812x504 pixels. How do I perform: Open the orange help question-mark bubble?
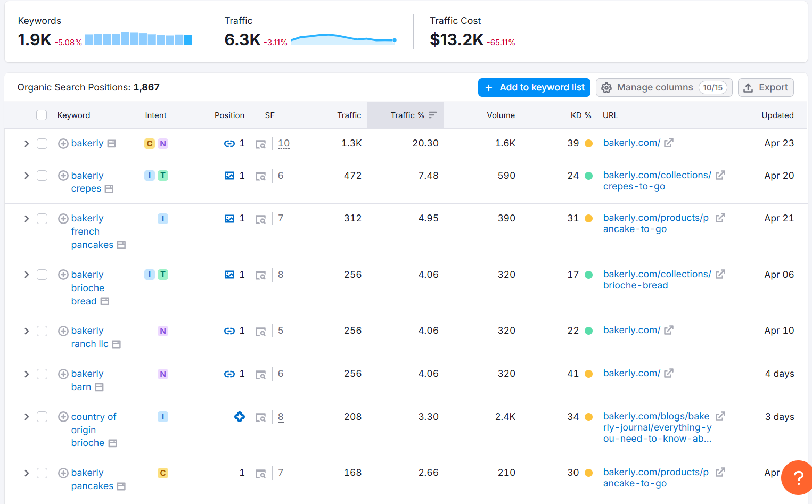pos(798,478)
